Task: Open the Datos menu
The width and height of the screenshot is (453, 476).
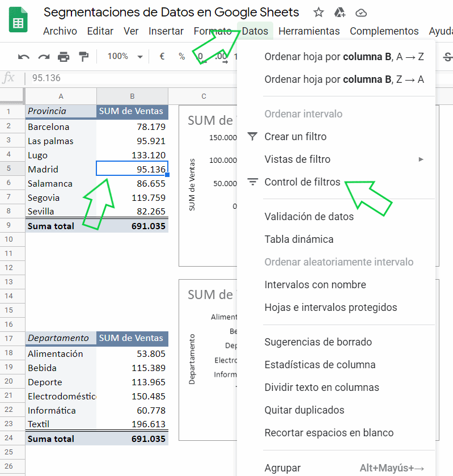Action: [255, 31]
